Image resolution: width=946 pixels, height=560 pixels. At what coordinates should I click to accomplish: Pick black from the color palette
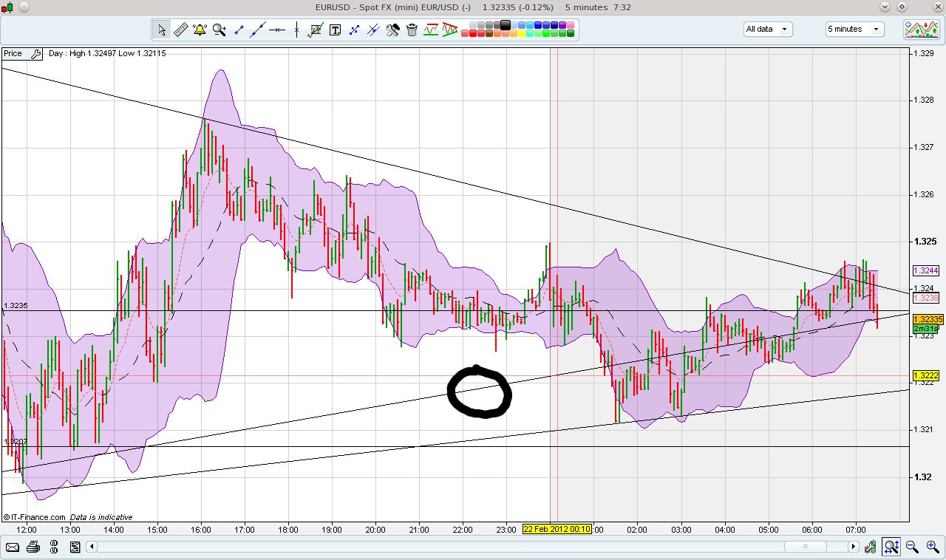coord(506,24)
